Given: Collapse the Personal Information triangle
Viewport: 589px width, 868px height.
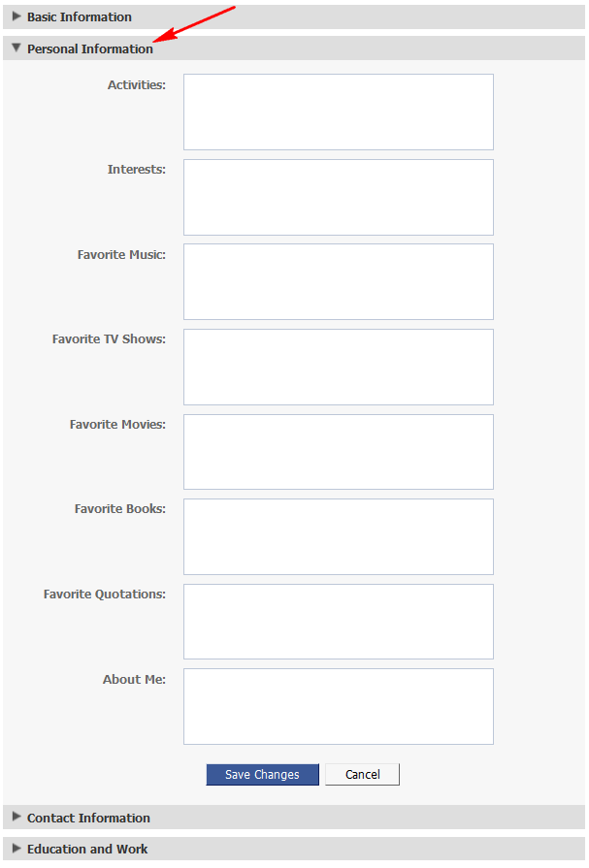Looking at the screenshot, I should point(16,48).
